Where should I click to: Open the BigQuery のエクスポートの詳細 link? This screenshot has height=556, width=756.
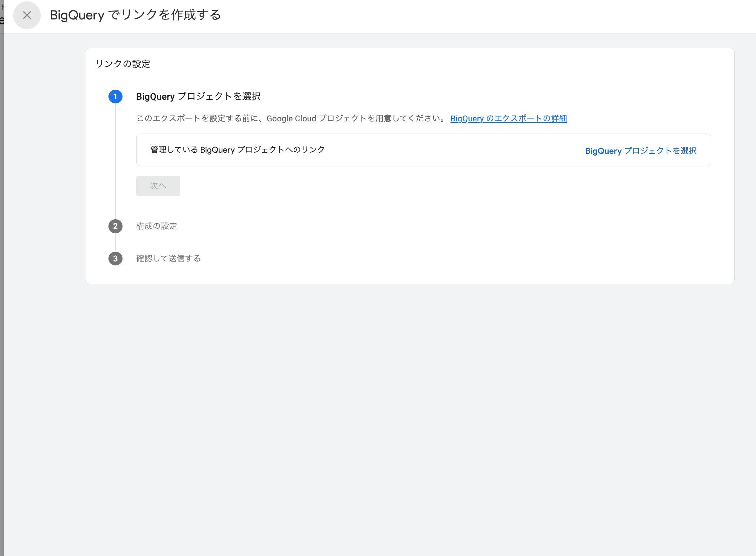tap(508, 118)
